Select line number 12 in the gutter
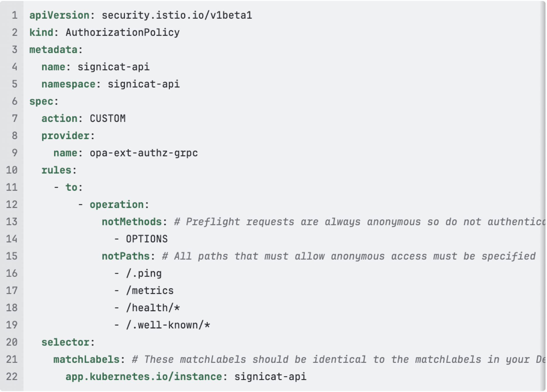This screenshot has width=547, height=392. point(12,204)
